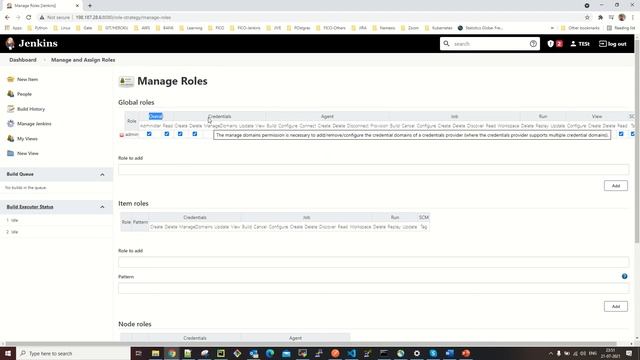Click the Jenkins search box
The width and height of the screenshot is (640, 360).
[x=490, y=44]
